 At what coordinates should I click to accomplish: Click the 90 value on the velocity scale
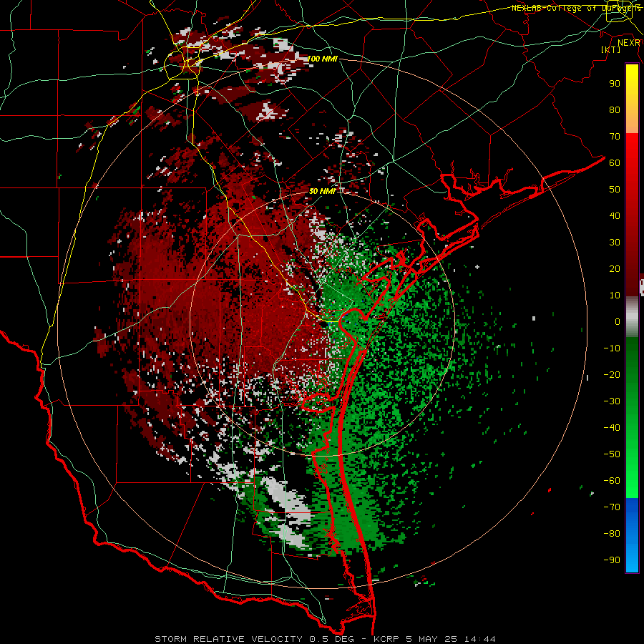point(615,84)
